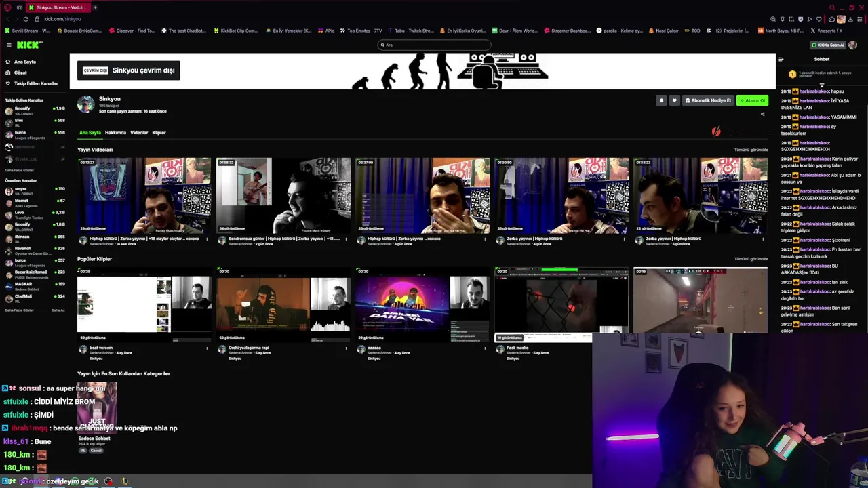Viewport: 868px width, 488px height.
Task: Open the Streamer Dashboard bookmark
Action: tap(567, 30)
